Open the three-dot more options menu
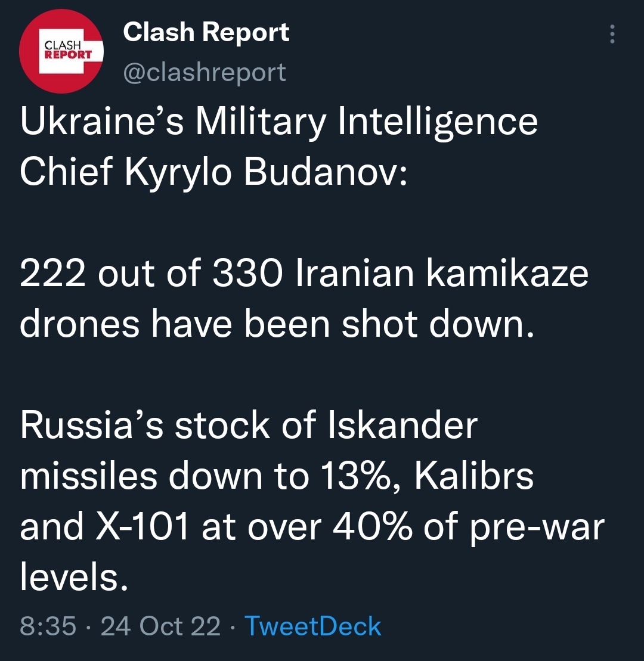644x661 pixels. click(612, 35)
